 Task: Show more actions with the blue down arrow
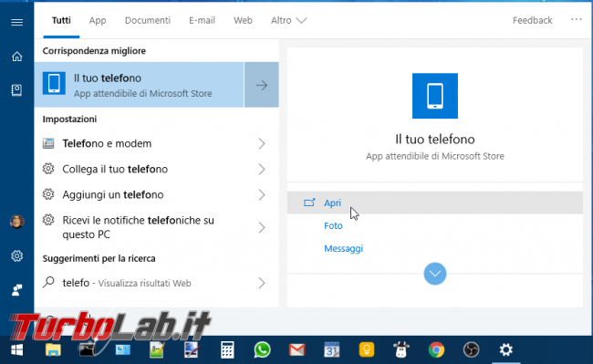tap(435, 274)
